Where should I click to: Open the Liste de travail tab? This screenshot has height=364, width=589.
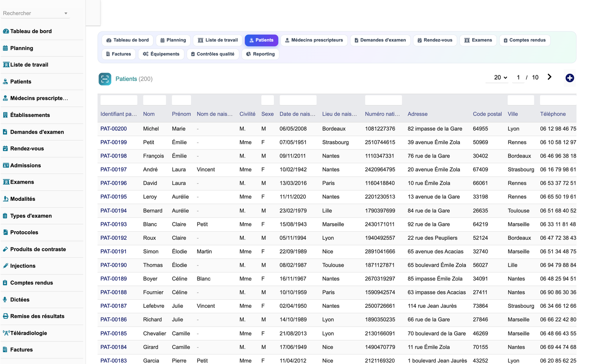pyautogui.click(x=218, y=40)
